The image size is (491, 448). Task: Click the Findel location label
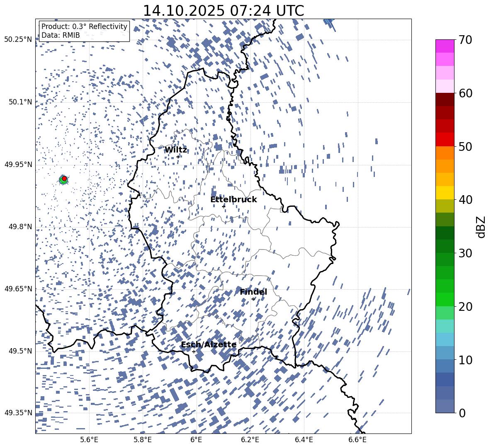(x=253, y=292)
